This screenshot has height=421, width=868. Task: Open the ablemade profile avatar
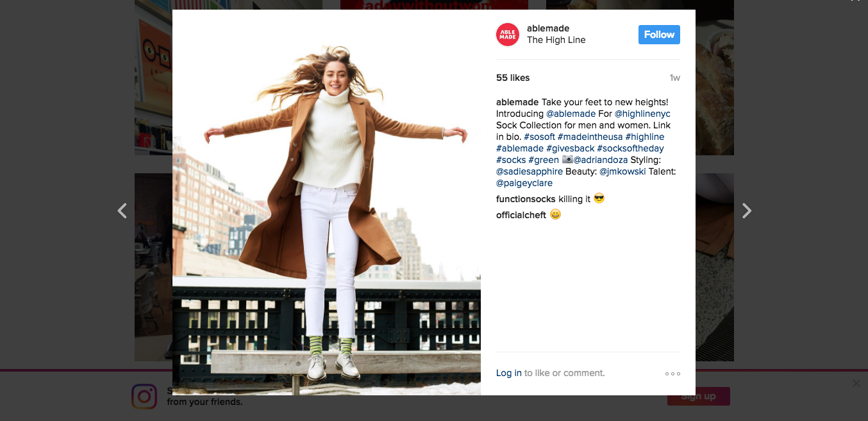(508, 35)
